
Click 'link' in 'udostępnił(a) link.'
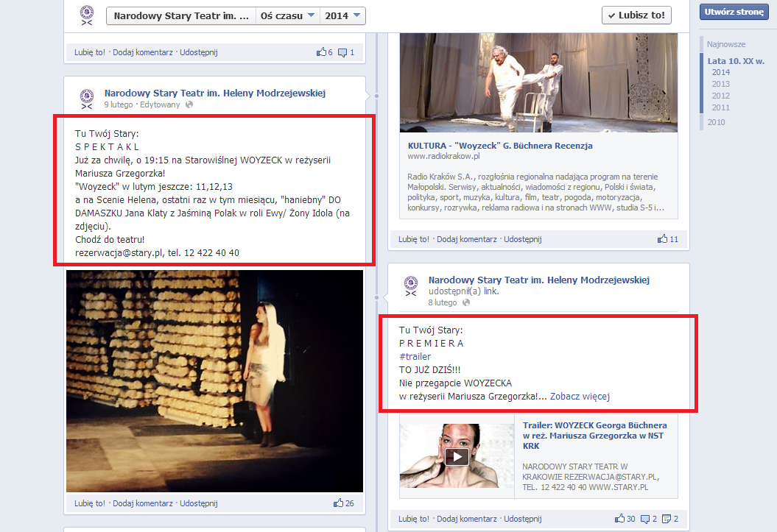click(491, 291)
